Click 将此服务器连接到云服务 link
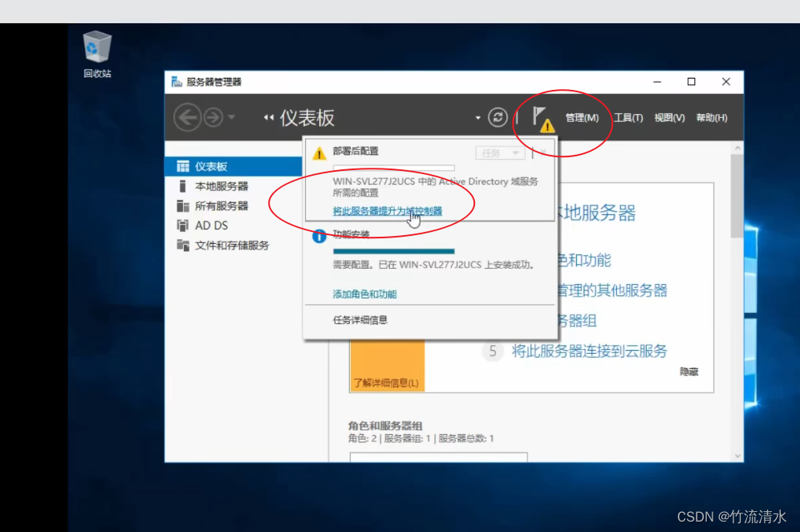This screenshot has width=800, height=532. [x=589, y=351]
